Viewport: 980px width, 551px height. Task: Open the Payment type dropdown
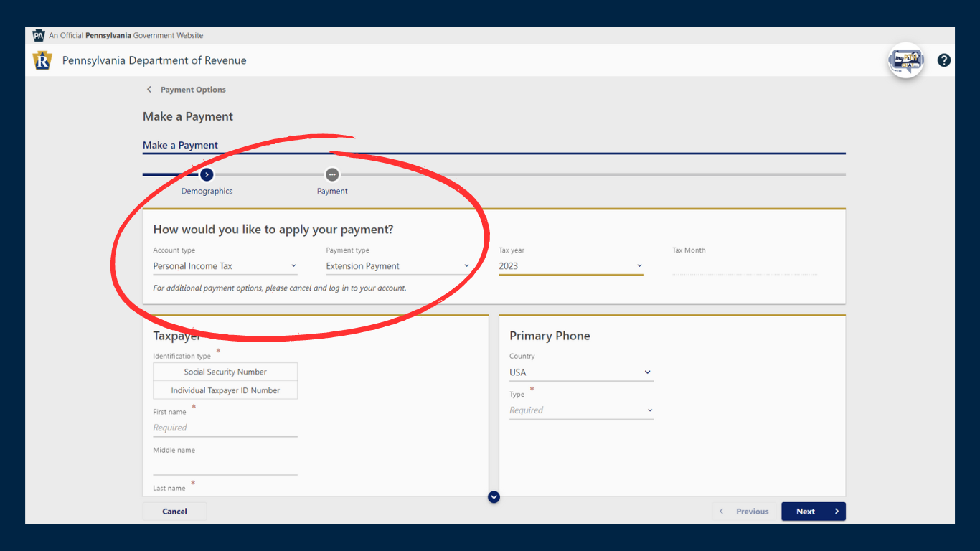[x=397, y=266]
